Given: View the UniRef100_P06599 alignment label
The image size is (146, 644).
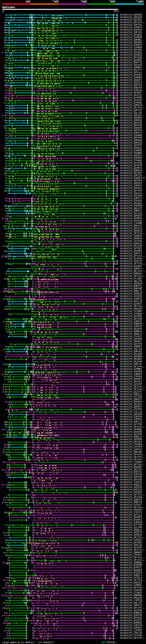Looking at the screenshot, I should click(x=131, y=206).
